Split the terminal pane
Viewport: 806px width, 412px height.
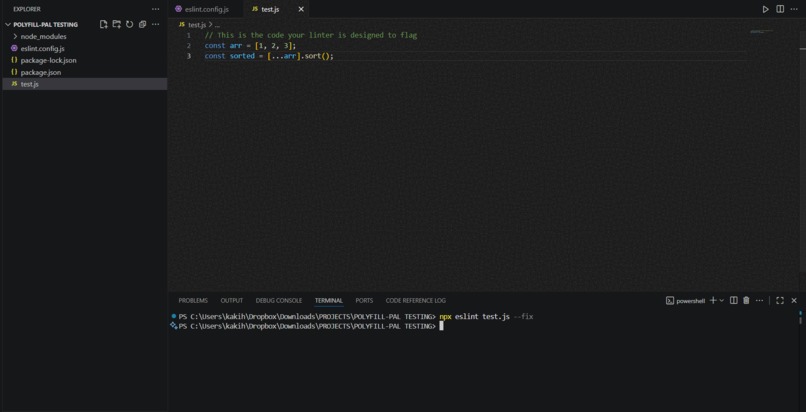(x=734, y=301)
